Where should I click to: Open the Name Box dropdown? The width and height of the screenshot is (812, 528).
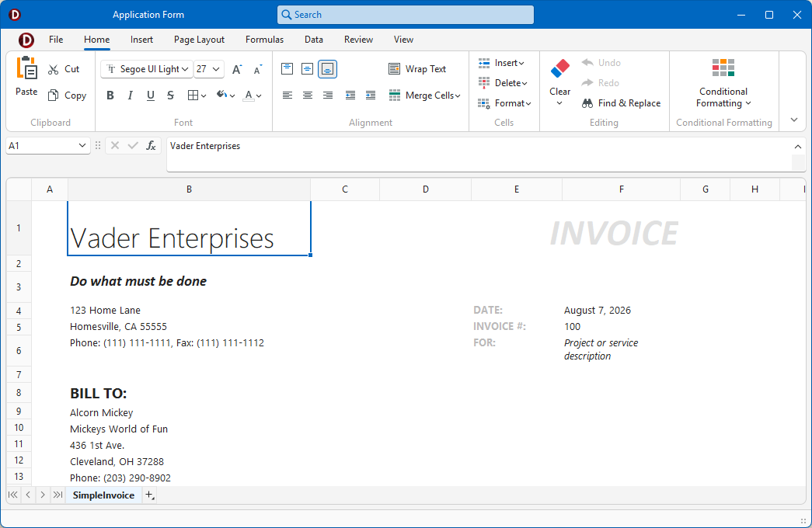point(82,145)
